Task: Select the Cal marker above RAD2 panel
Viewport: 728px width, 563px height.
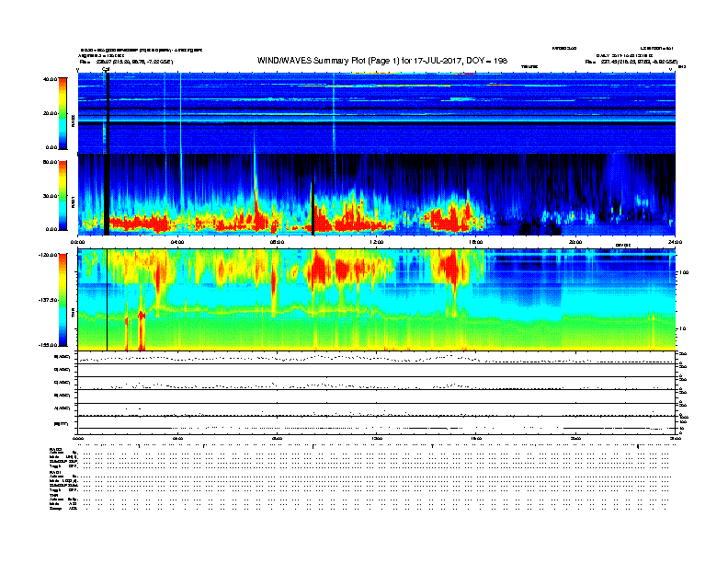Action: pos(106,68)
